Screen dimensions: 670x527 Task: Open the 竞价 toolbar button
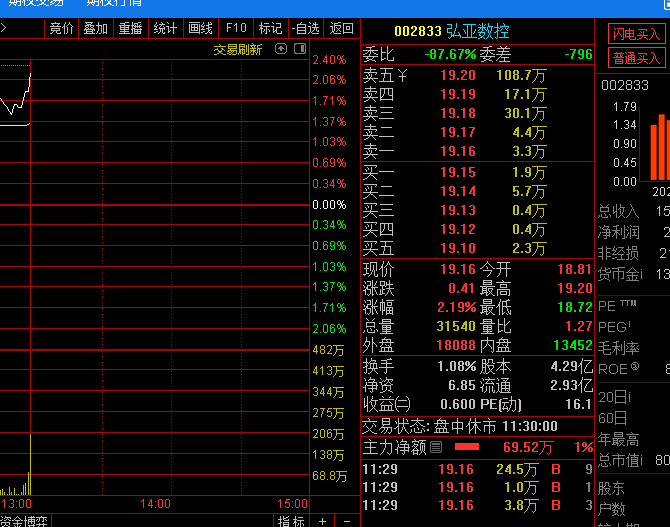(61, 29)
